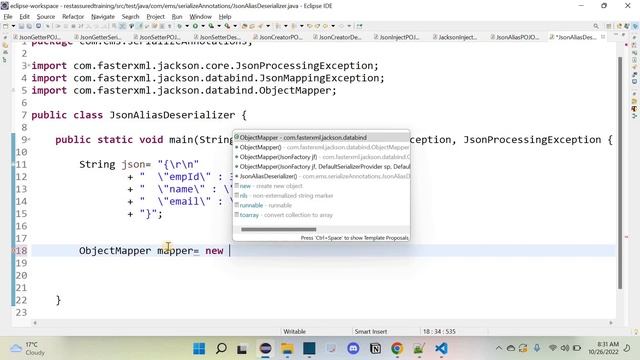Select the 'nls' string marker template
This screenshot has width=640, height=360.
click(321, 196)
